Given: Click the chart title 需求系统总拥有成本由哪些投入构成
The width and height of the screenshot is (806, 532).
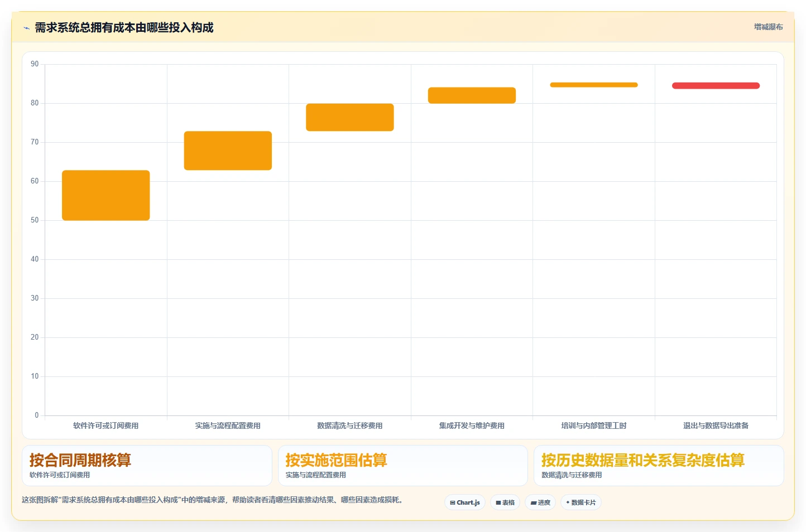Looking at the screenshot, I should [x=124, y=28].
